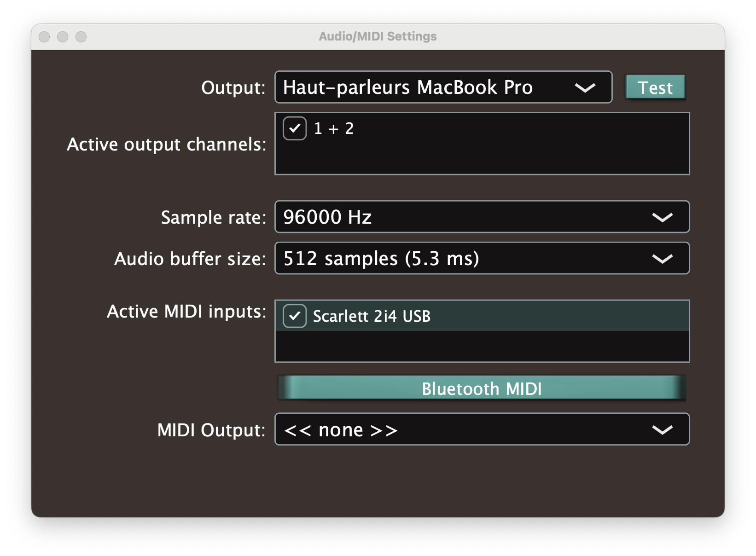756x556 pixels.
Task: Zoom the Audio/MIDI Settings window
Action: point(81,37)
